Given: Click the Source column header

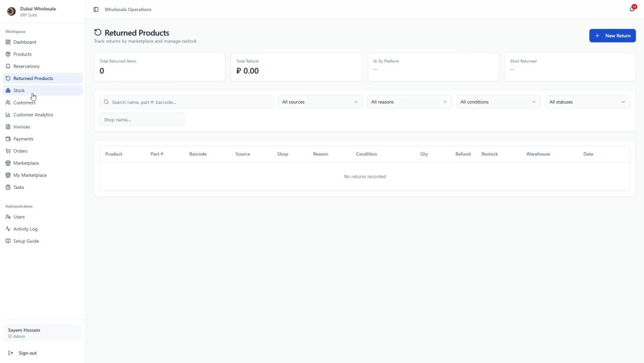Looking at the screenshot, I should click(243, 154).
